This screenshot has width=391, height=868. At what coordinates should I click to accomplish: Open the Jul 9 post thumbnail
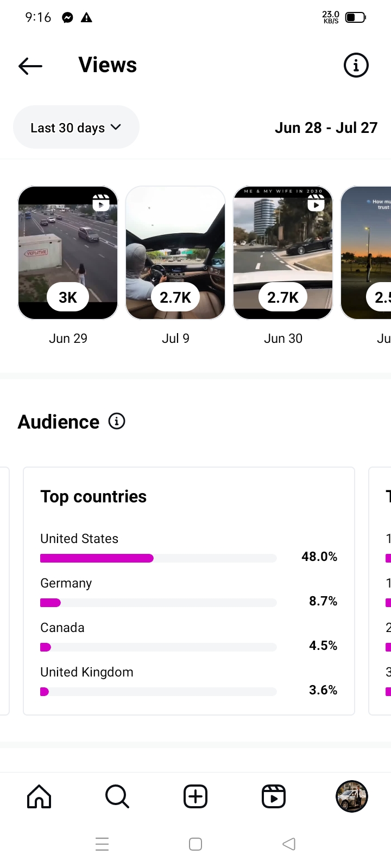(175, 253)
